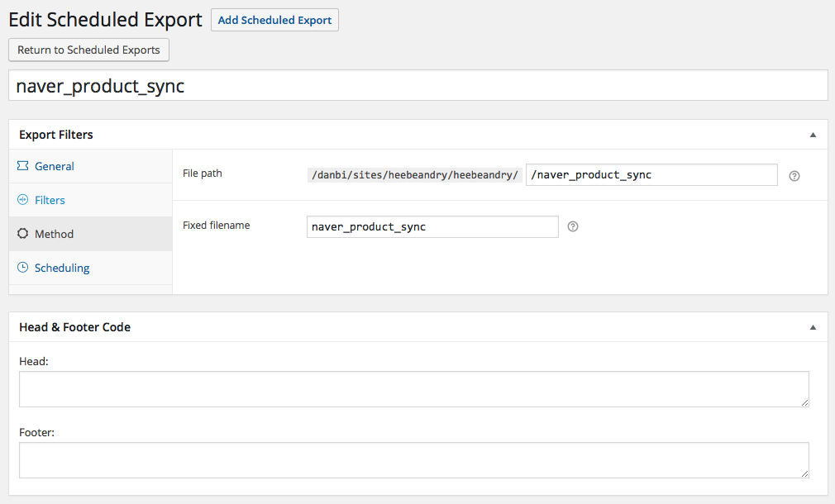The height and width of the screenshot is (504, 835).
Task: Collapse the Export Filters panel arrow
Action: [813, 135]
